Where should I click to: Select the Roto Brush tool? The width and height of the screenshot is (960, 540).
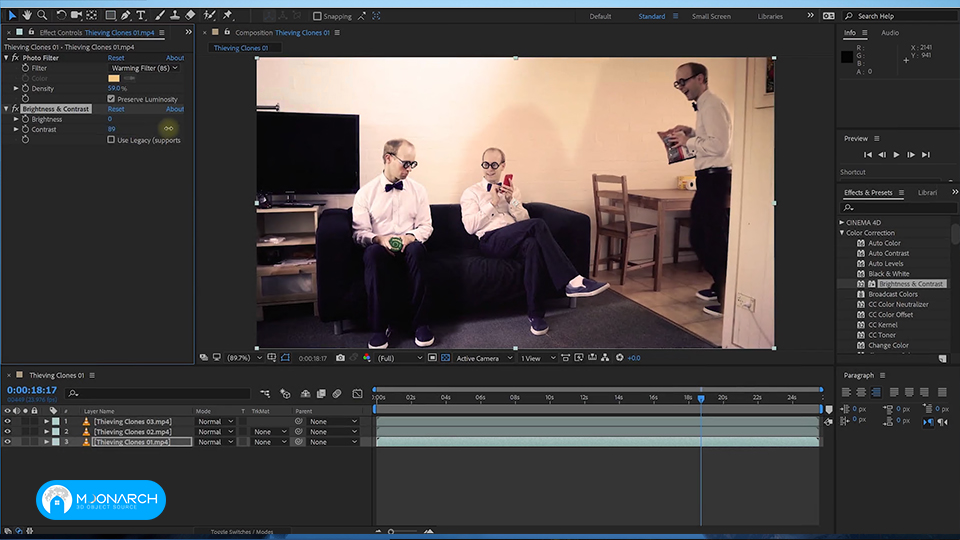[209, 15]
